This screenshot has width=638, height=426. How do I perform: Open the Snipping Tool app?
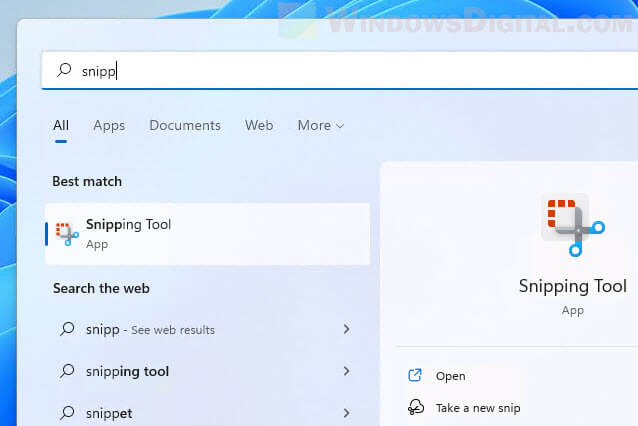[450, 376]
